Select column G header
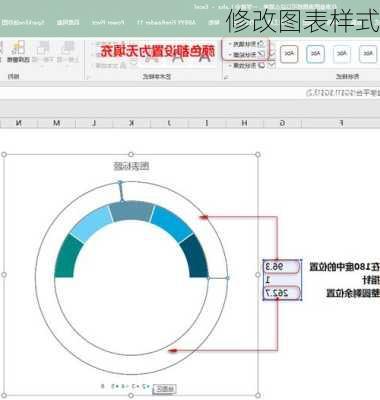This screenshot has width=380, height=400. point(283,123)
